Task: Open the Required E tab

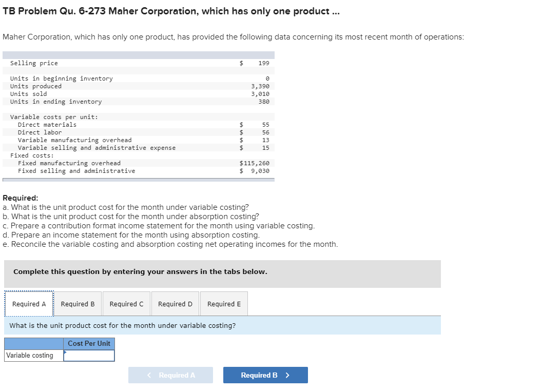Action: [x=224, y=303]
